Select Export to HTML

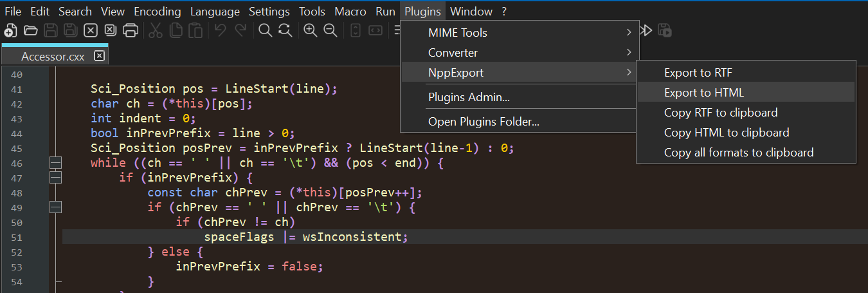[704, 93]
